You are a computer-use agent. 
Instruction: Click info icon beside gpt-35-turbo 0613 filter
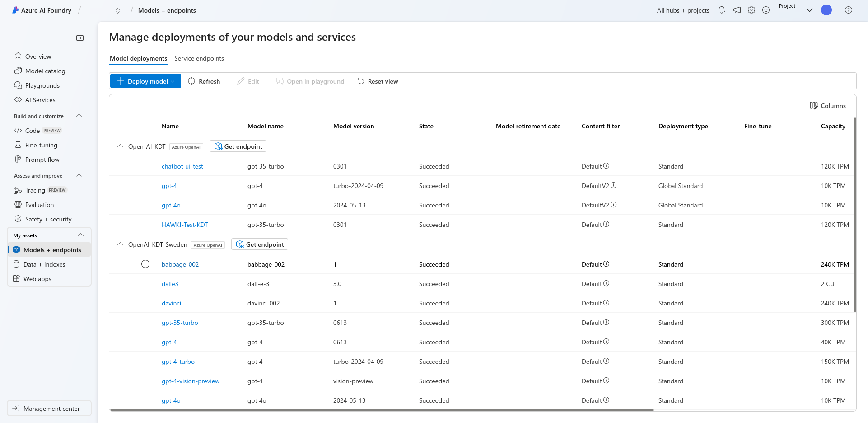pyautogui.click(x=607, y=322)
